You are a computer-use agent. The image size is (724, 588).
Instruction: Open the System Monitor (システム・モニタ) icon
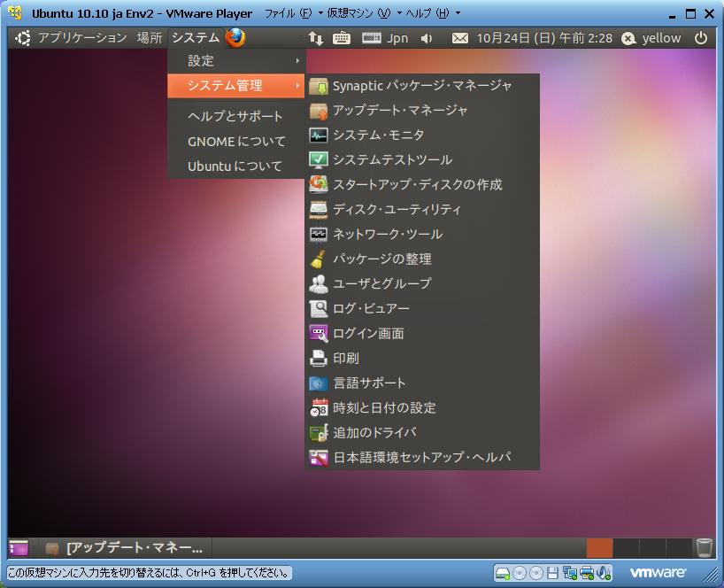(x=318, y=135)
